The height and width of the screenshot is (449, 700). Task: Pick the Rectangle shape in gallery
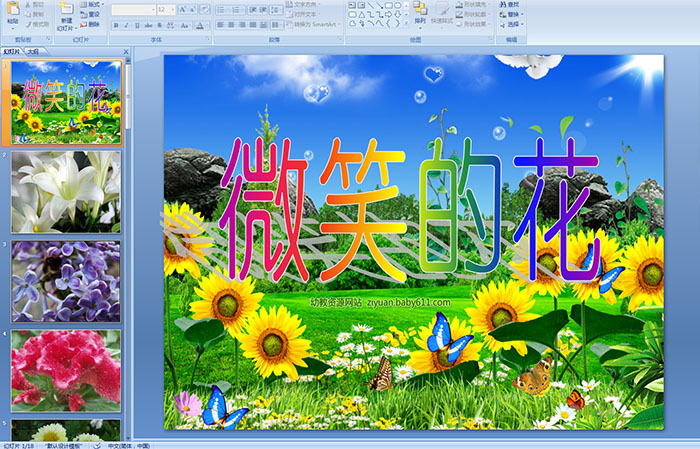click(389, 5)
